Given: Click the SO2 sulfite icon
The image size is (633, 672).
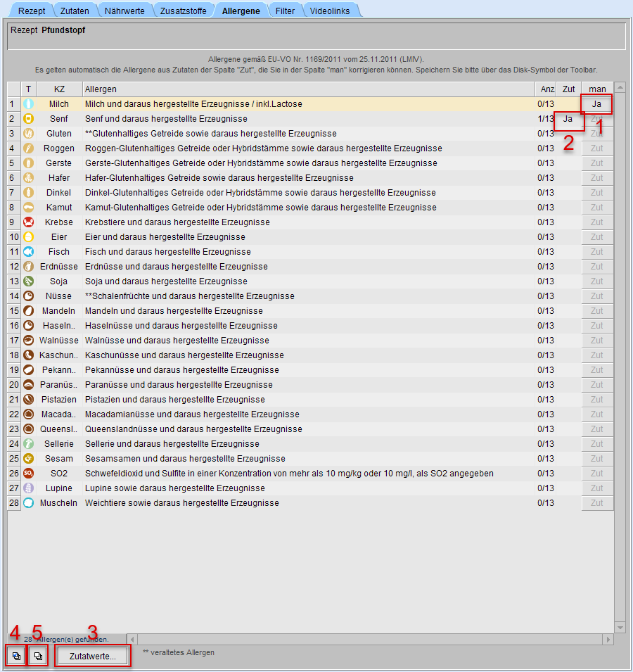Looking at the screenshot, I should (29, 474).
